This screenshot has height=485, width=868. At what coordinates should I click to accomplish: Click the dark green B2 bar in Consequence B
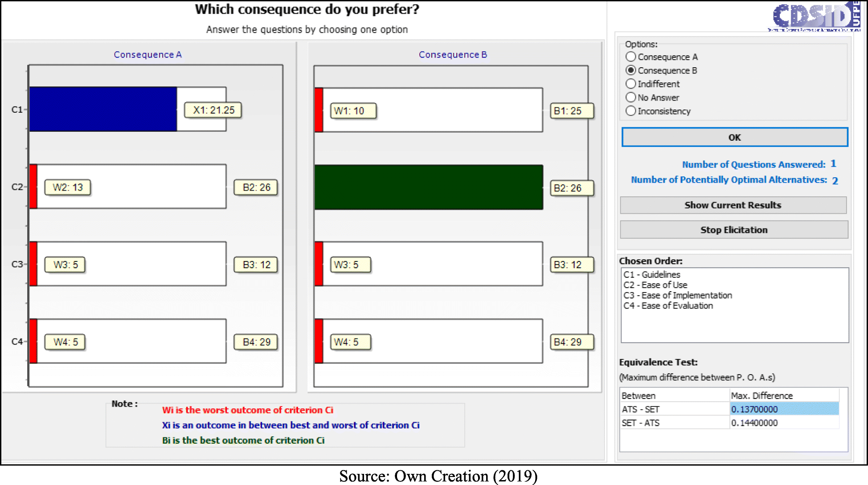pyautogui.click(x=429, y=187)
